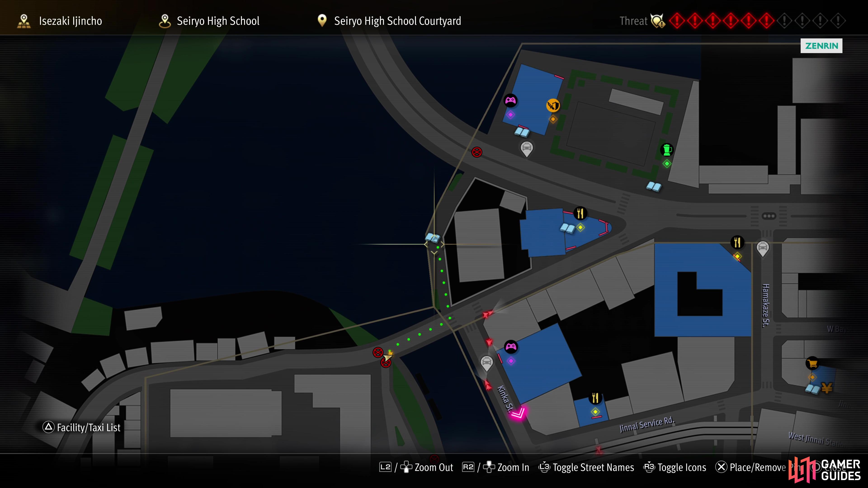Click the ZENRIN badge

(x=821, y=46)
